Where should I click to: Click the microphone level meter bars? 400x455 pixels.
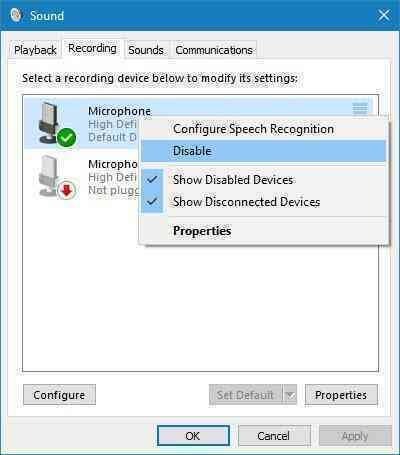click(360, 109)
